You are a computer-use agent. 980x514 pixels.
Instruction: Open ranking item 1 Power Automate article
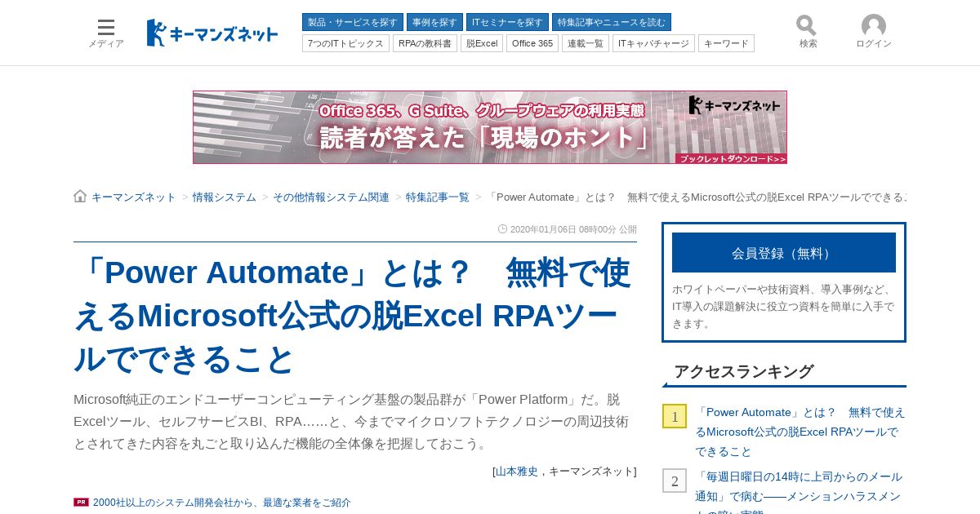[x=800, y=432]
